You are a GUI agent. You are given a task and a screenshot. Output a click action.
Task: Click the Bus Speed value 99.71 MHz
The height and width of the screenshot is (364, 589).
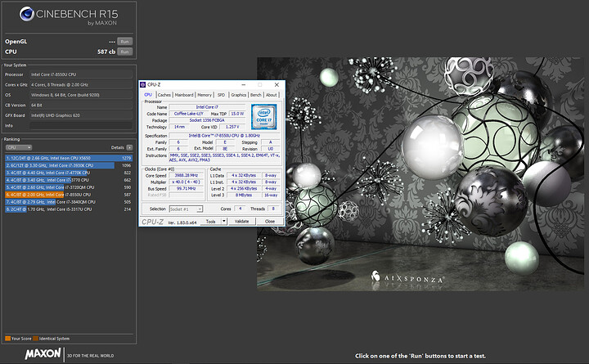point(187,189)
